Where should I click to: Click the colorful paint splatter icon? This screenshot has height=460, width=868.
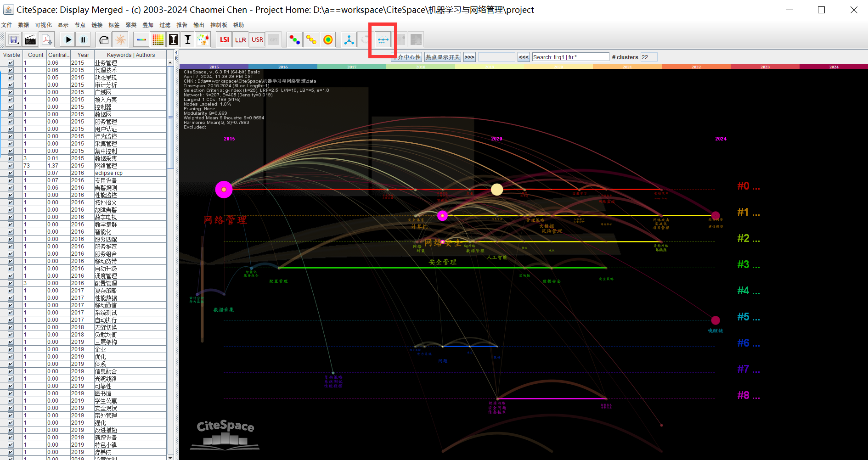pyautogui.click(x=203, y=39)
